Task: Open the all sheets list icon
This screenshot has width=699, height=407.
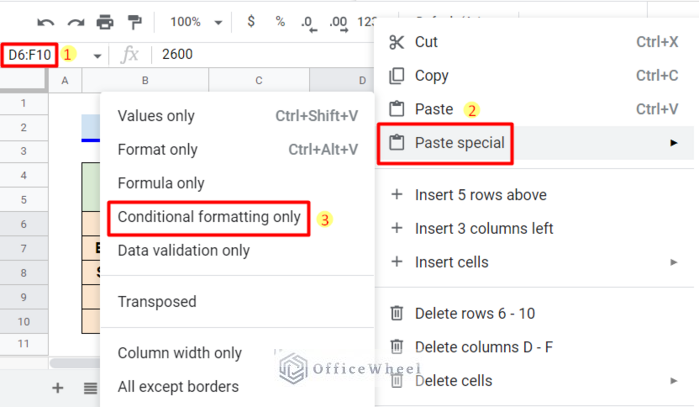Action: click(x=91, y=388)
